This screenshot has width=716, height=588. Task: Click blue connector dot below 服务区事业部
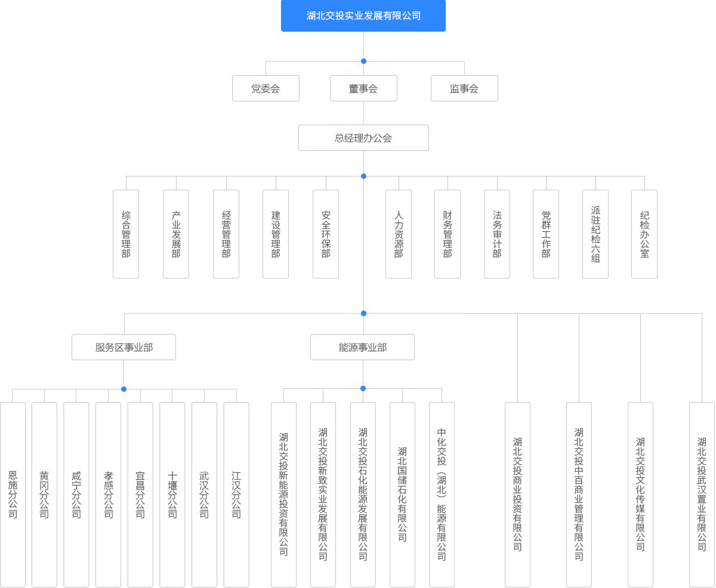pos(124,389)
